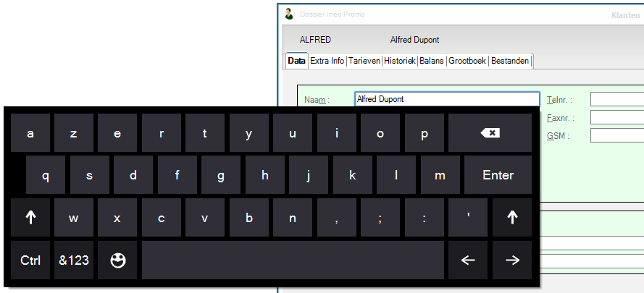Click the user icon in the Dossier title bar
The image size is (644, 293).
pyautogui.click(x=289, y=14)
